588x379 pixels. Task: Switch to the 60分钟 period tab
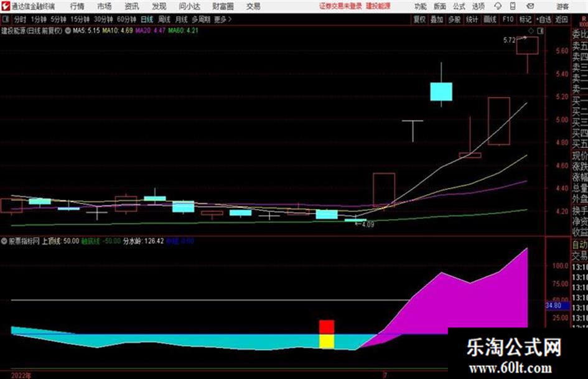pyautogui.click(x=126, y=19)
